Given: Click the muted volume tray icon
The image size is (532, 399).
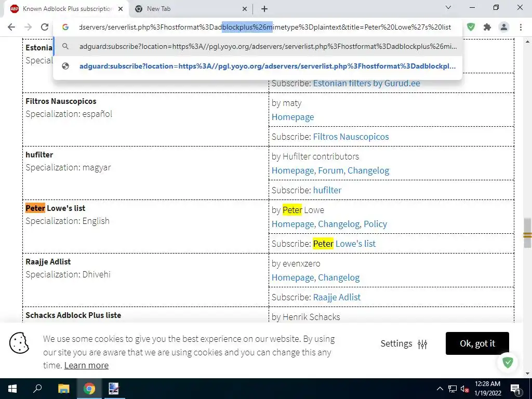Looking at the screenshot, I should pyautogui.click(x=464, y=389).
